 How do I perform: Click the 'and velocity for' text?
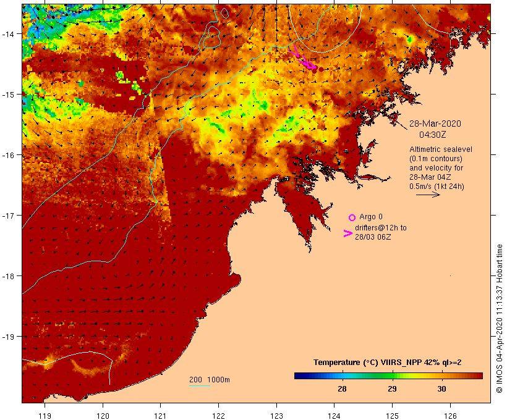coord(436,168)
